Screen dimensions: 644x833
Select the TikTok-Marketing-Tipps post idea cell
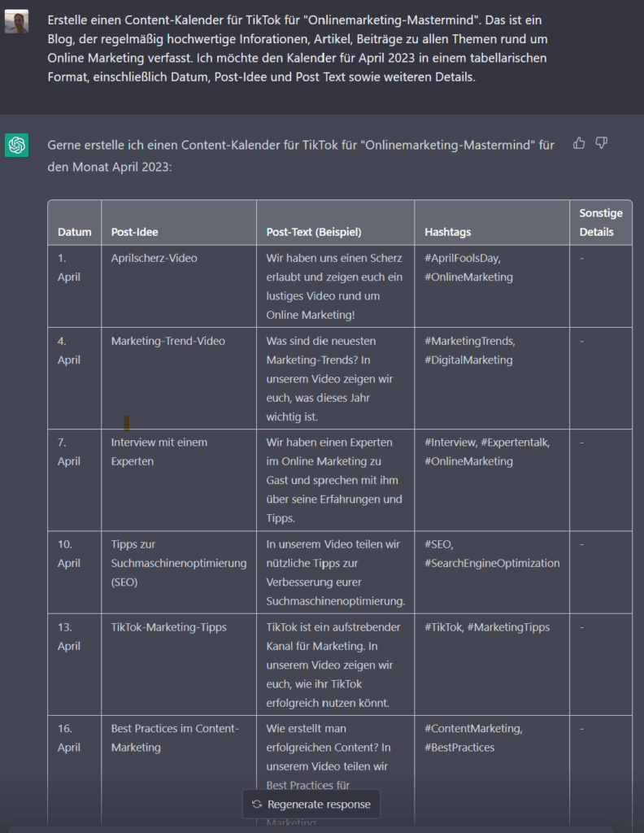click(x=168, y=627)
